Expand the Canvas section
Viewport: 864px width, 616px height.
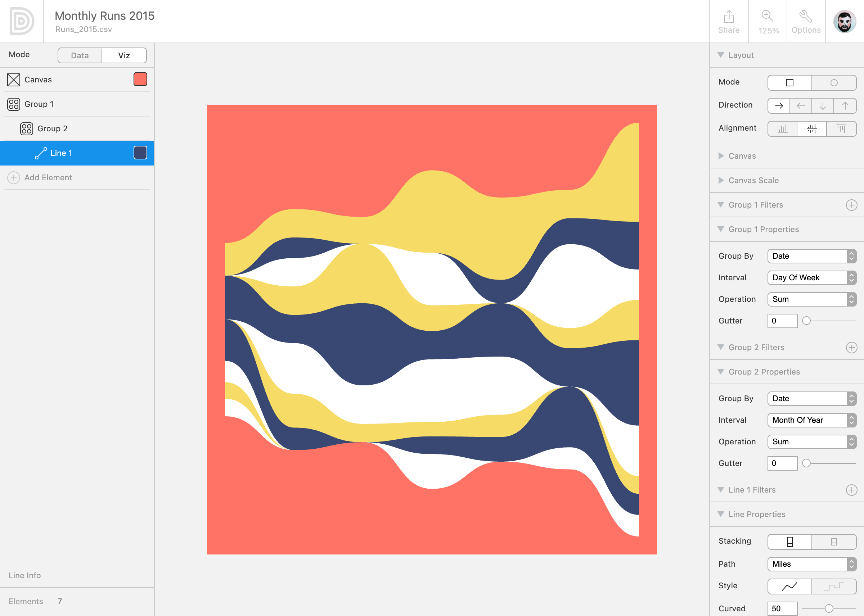pyautogui.click(x=721, y=156)
